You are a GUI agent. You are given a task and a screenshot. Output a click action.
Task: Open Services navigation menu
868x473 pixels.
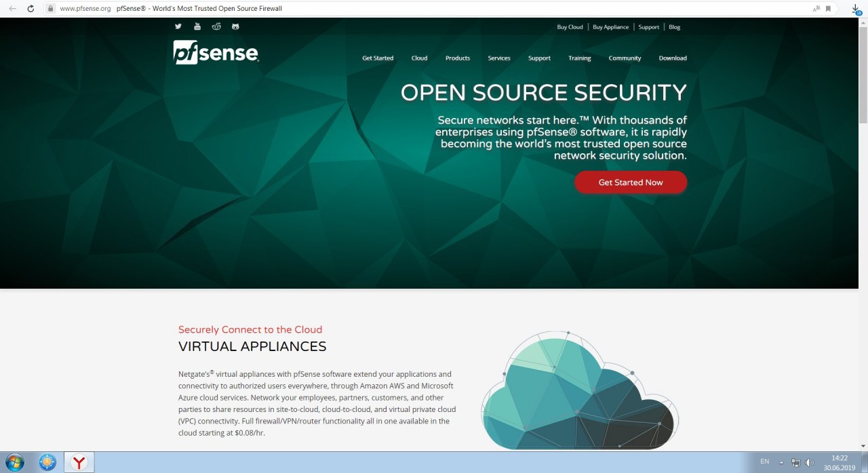tap(499, 58)
